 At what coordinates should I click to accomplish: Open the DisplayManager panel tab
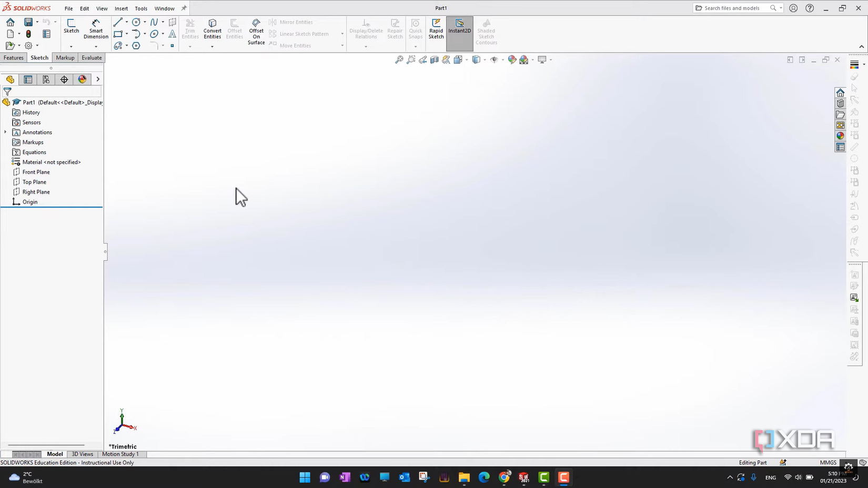coord(82,79)
